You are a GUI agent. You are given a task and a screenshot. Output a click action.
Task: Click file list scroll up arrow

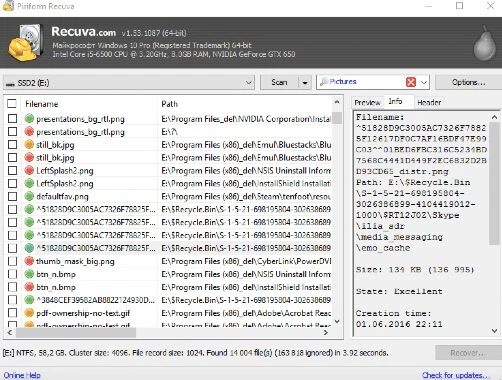[x=337, y=102]
